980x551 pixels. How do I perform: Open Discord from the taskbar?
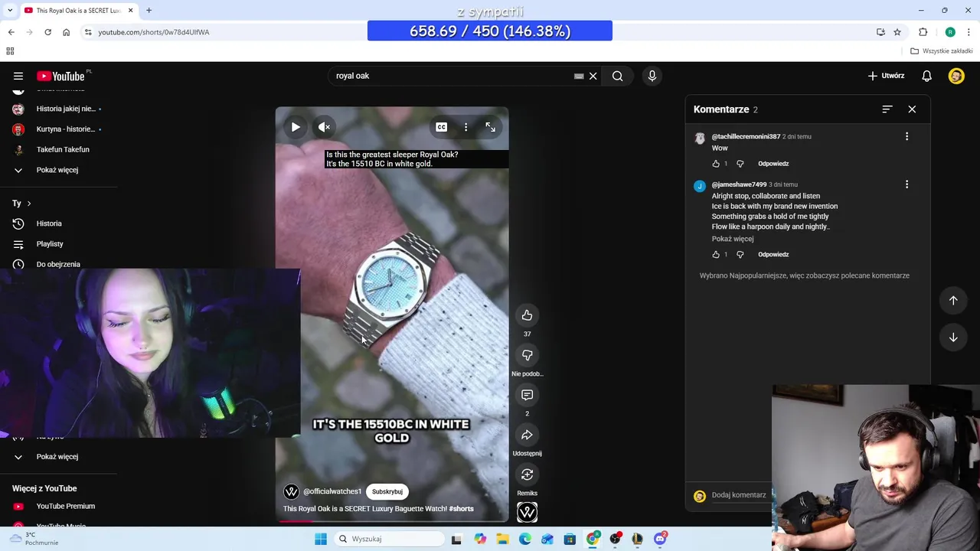[660, 539]
